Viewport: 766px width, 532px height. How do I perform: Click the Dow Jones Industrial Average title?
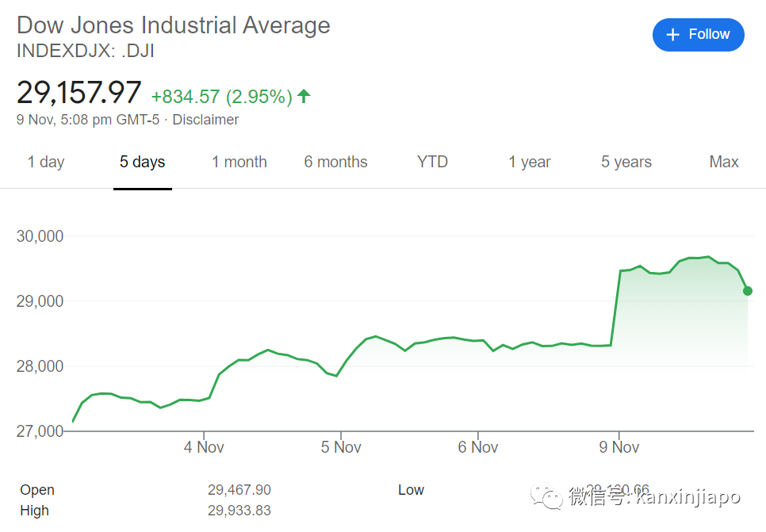(174, 25)
